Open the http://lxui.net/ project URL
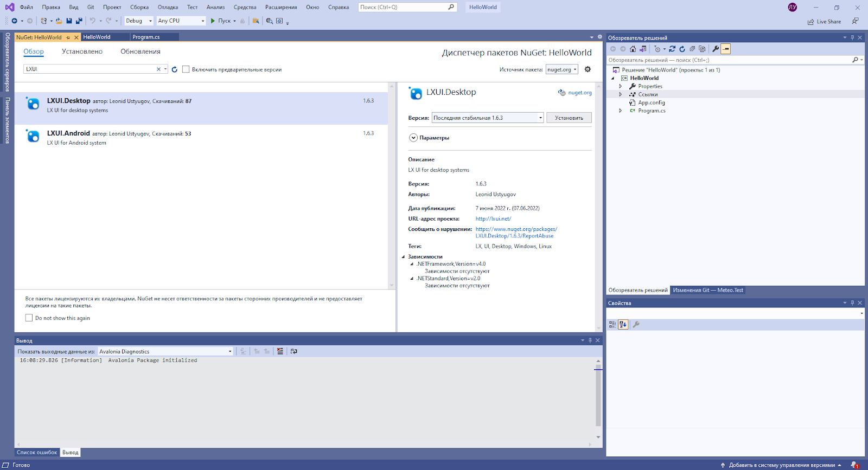868x470 pixels. [x=493, y=219]
